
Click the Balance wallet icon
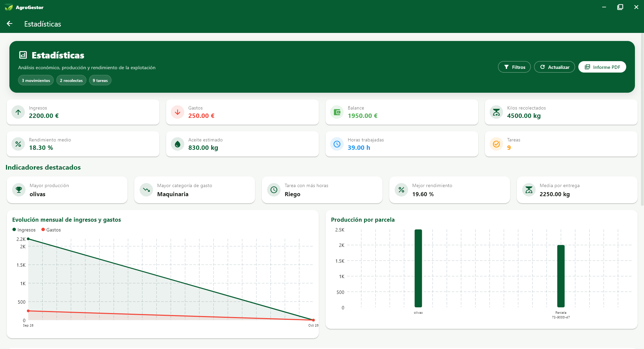coord(337,112)
